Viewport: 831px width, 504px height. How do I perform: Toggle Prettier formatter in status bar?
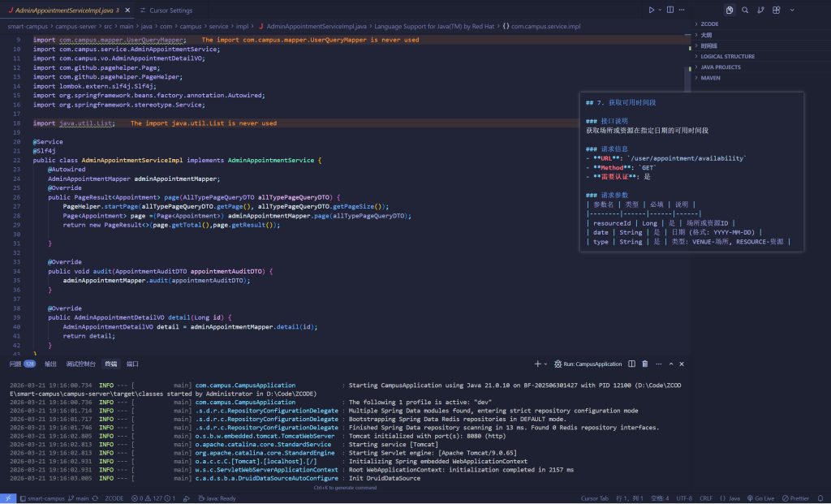(795, 498)
